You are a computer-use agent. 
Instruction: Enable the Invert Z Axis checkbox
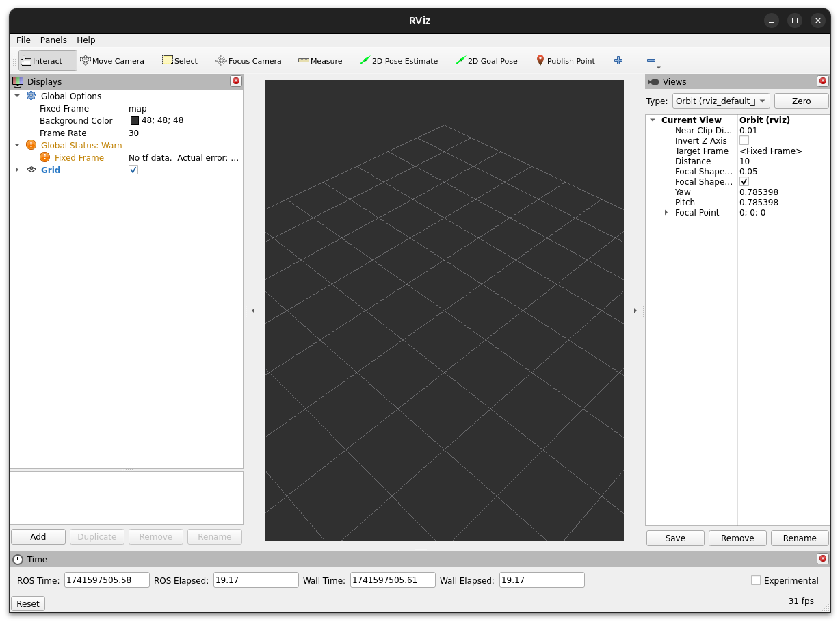744,140
